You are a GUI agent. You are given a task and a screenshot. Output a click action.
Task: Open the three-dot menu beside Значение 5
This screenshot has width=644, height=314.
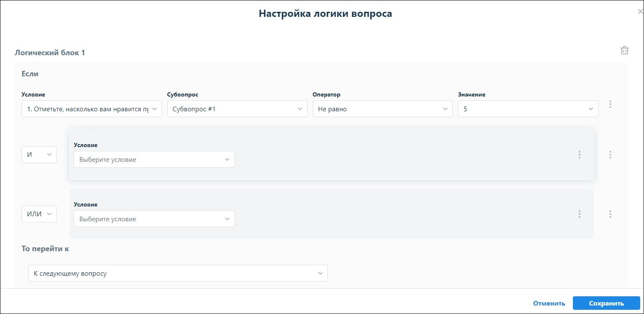[610, 104]
